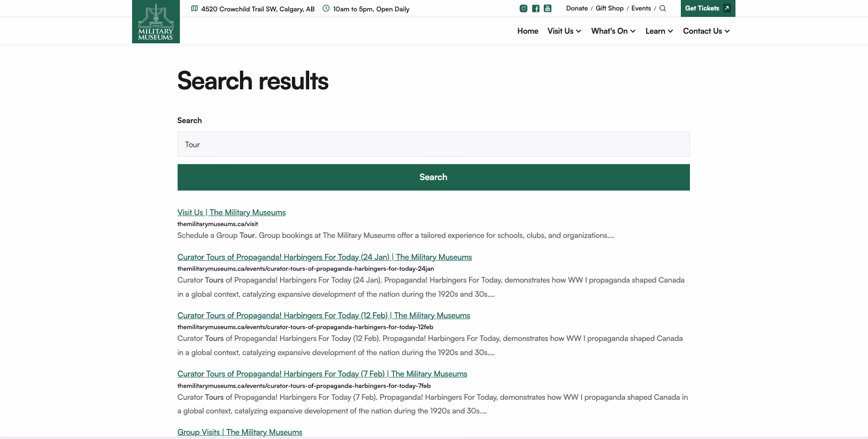Expand the What's On dropdown menu
This screenshot has width=868, height=439.
coord(613,31)
